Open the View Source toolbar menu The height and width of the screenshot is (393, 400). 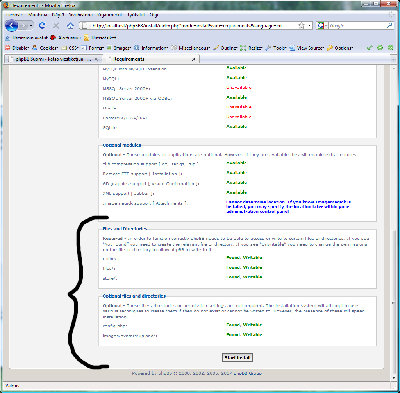pyautogui.click(x=307, y=48)
